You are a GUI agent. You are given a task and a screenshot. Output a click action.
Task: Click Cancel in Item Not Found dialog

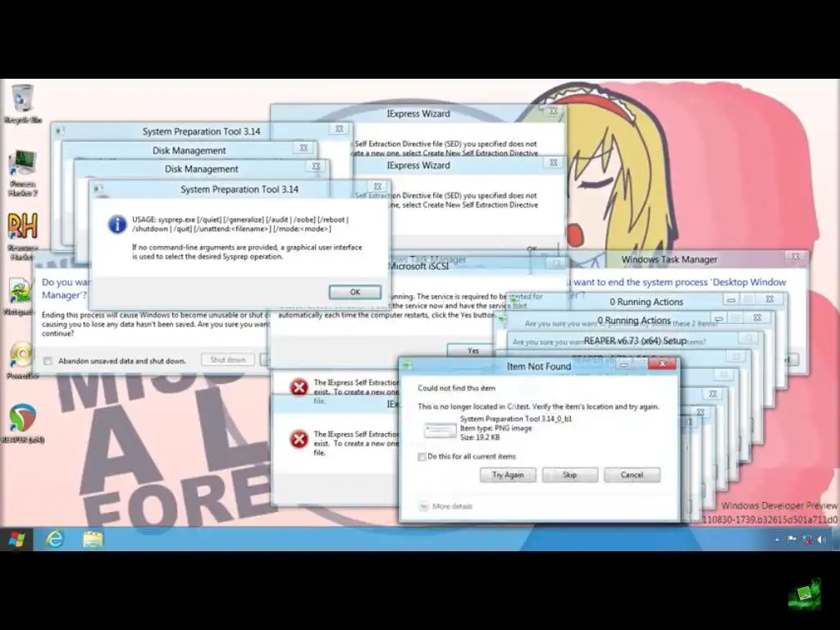[x=632, y=475]
